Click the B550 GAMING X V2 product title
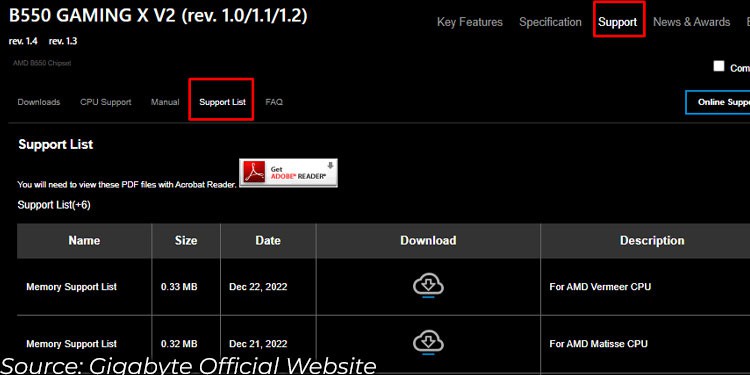Viewport: 750px width, 375px height. (158, 16)
